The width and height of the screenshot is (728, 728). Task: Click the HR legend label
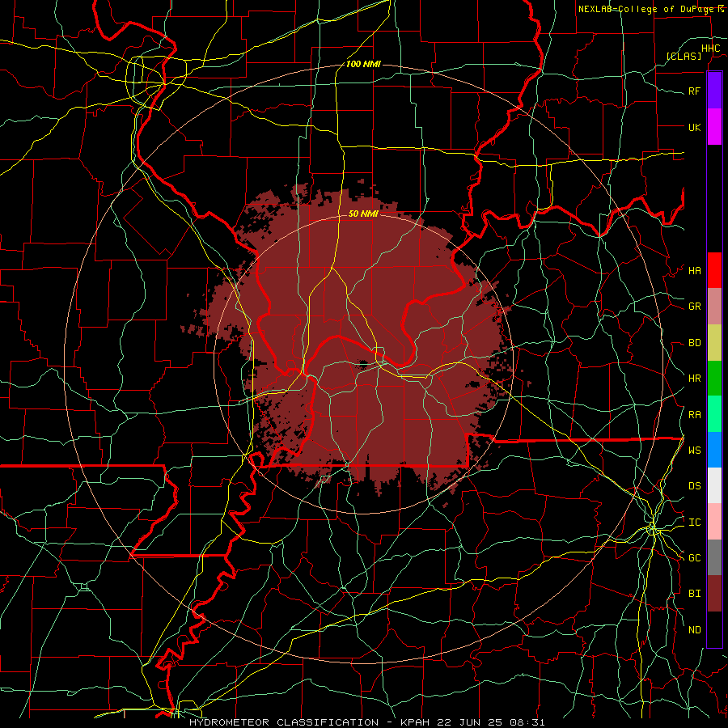[694, 379]
